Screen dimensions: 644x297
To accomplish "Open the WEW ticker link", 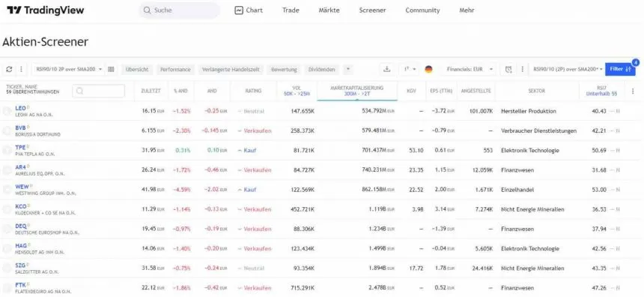I will (x=22, y=187).
